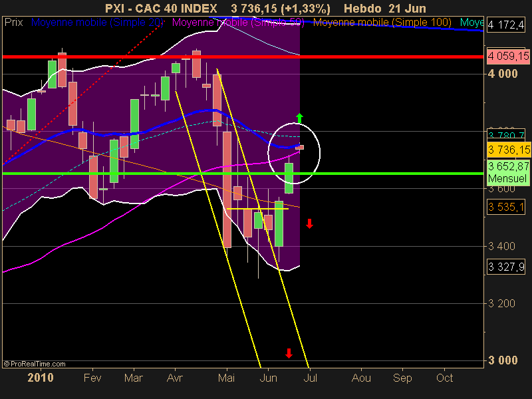The height and width of the screenshot is (399, 532).
Task: Click the Oct month label
Action: click(444, 378)
